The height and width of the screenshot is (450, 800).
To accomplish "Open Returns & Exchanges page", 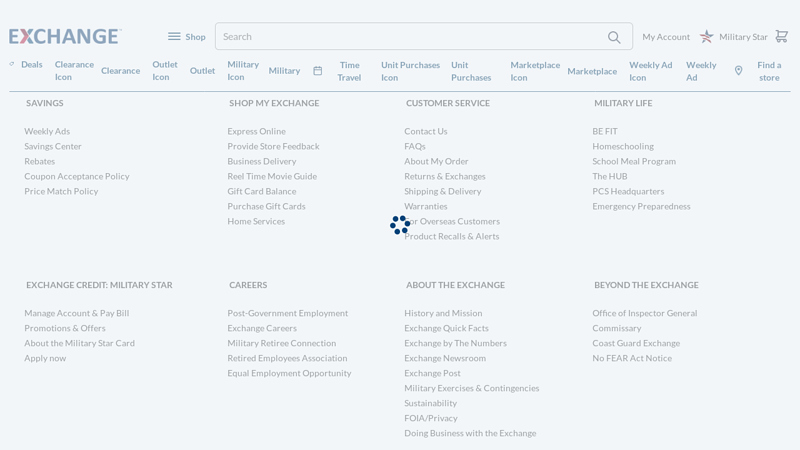I will (444, 176).
